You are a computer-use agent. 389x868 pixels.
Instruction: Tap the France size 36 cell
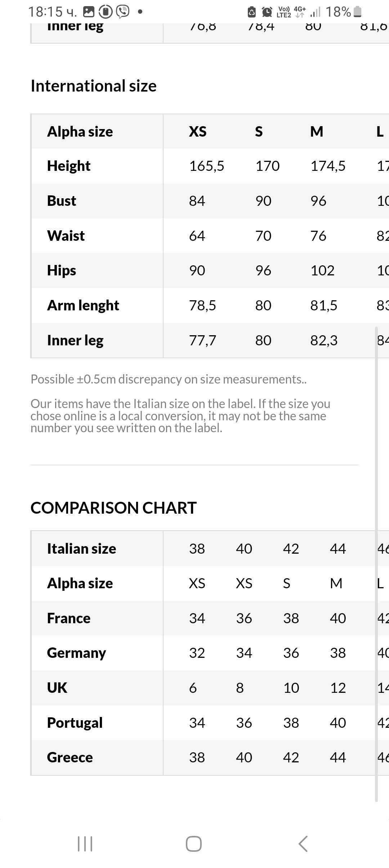point(244,618)
